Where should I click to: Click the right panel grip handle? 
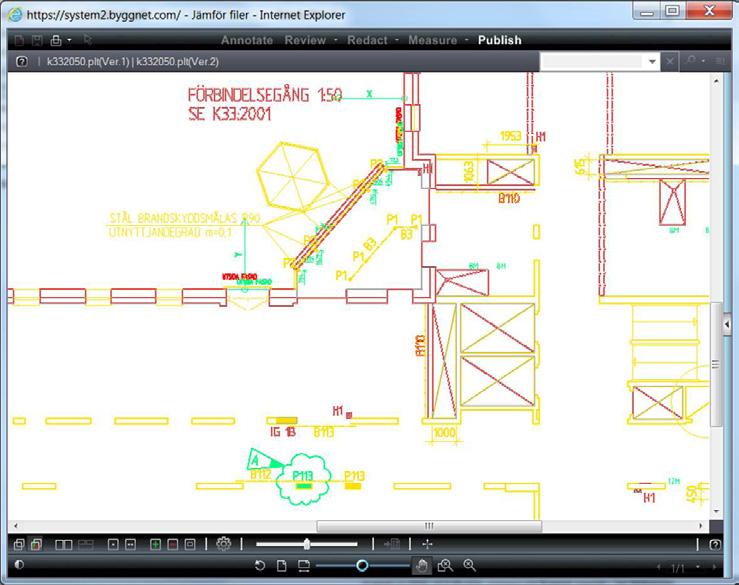coord(716,364)
